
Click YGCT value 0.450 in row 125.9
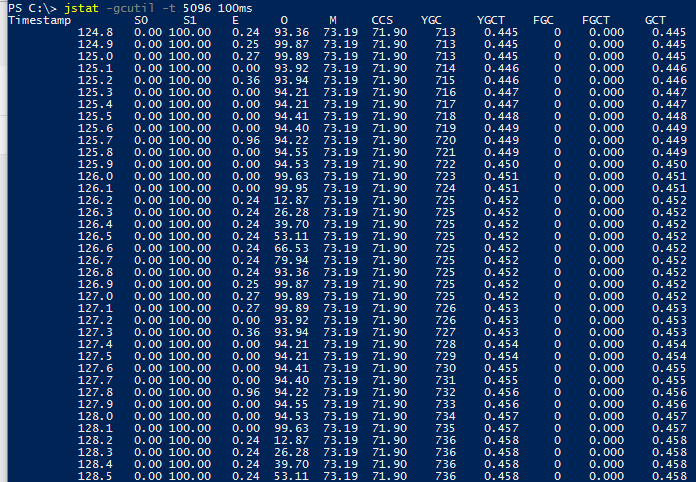501,164
